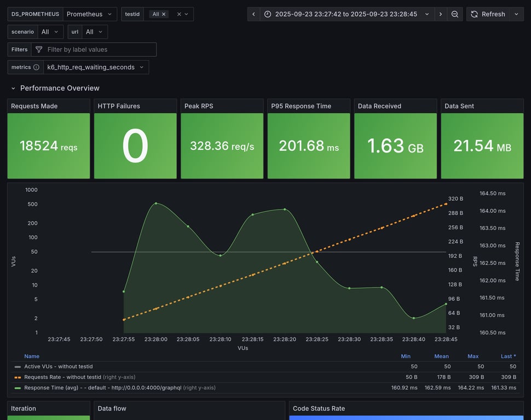Click the Refresh button

[488, 14]
